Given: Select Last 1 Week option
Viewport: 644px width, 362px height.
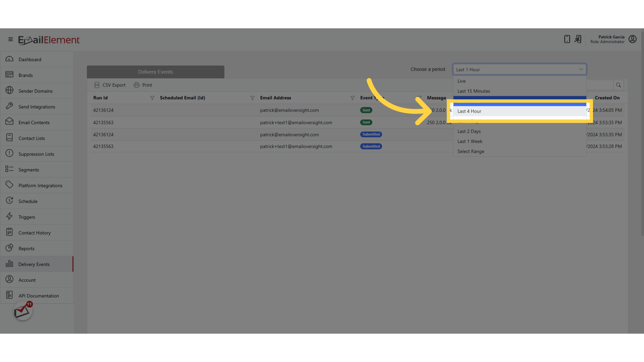Looking at the screenshot, I should [520, 141].
